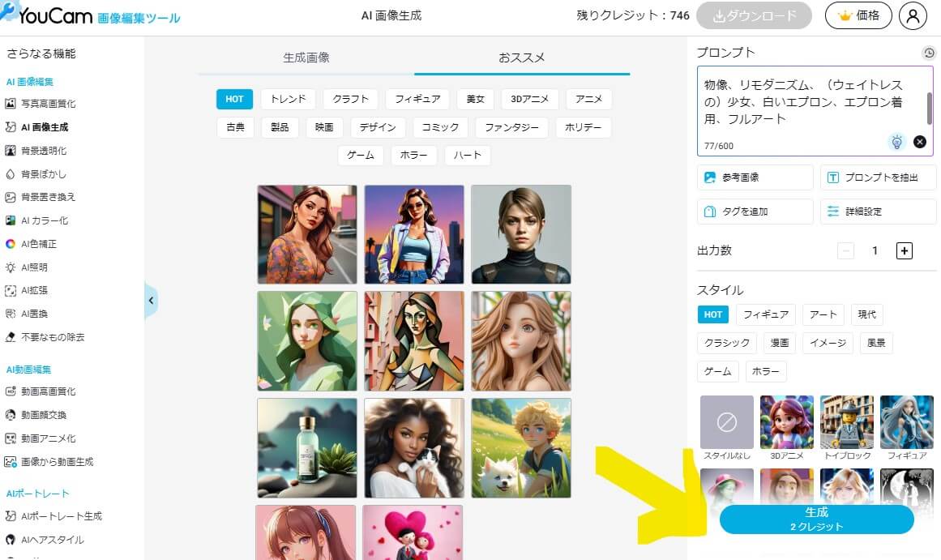Screen dimensions: 941x560
Task: Select the ファンタジー category chip
Action: coord(512,127)
